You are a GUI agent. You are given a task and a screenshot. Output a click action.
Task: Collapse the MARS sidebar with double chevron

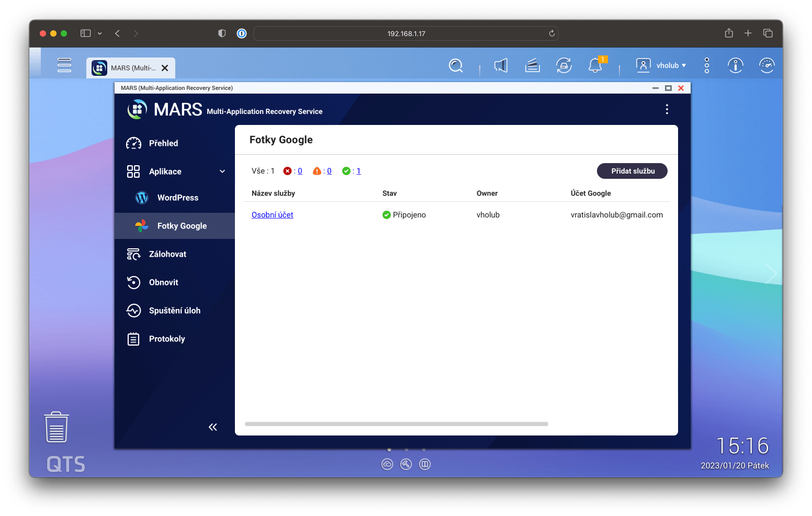click(212, 427)
